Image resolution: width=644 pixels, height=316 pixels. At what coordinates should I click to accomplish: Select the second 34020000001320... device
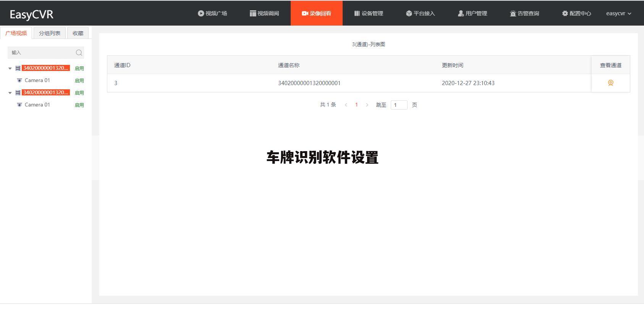(46, 92)
